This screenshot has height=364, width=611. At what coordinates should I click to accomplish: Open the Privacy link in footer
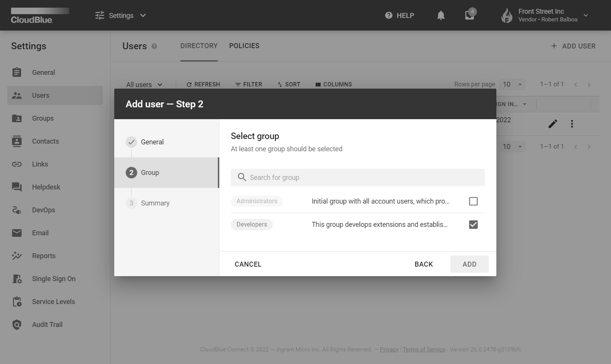tap(389, 349)
